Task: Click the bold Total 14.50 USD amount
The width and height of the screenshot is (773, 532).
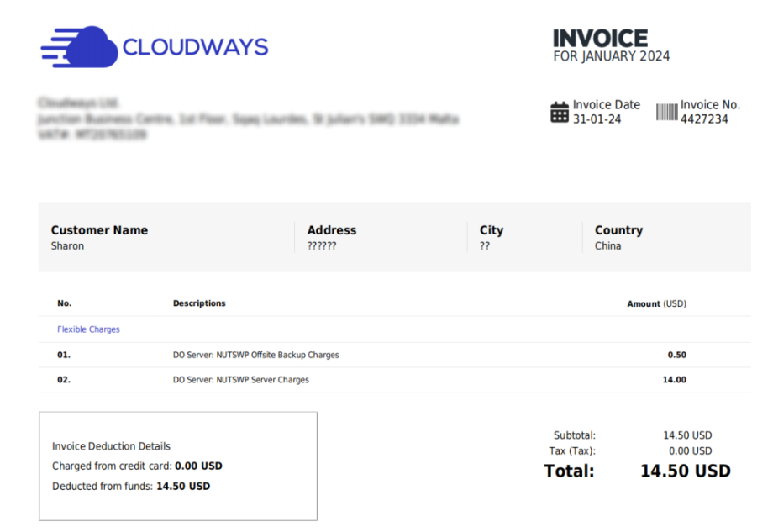Action: click(x=685, y=471)
